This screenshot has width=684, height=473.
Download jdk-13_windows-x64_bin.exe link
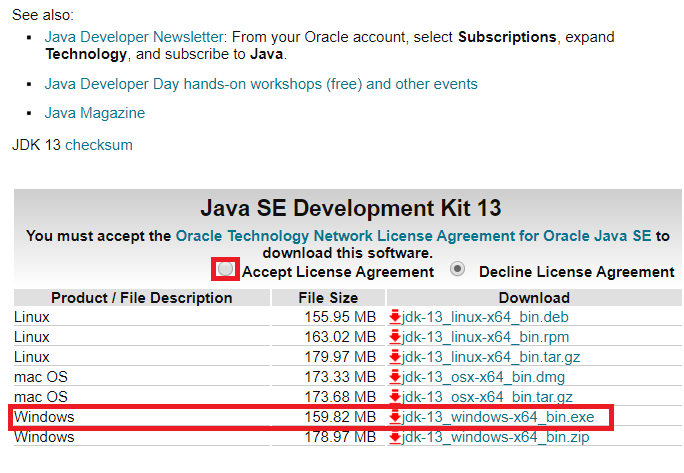click(498, 417)
